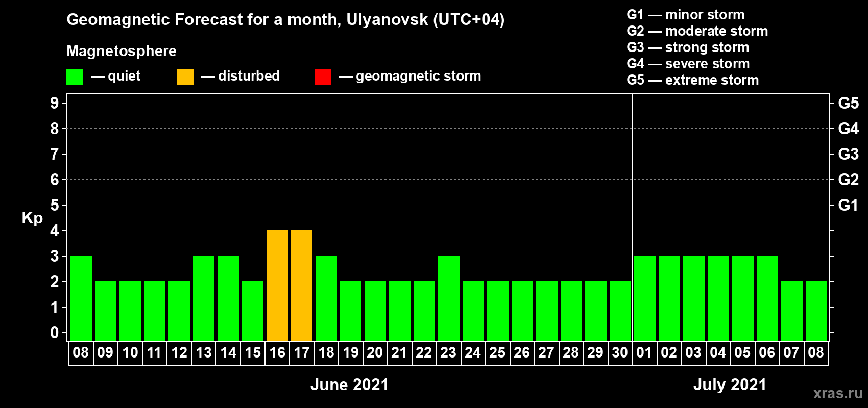Click the green quiet legend swatch
Viewport: 868px width, 408px height.
[x=75, y=77]
